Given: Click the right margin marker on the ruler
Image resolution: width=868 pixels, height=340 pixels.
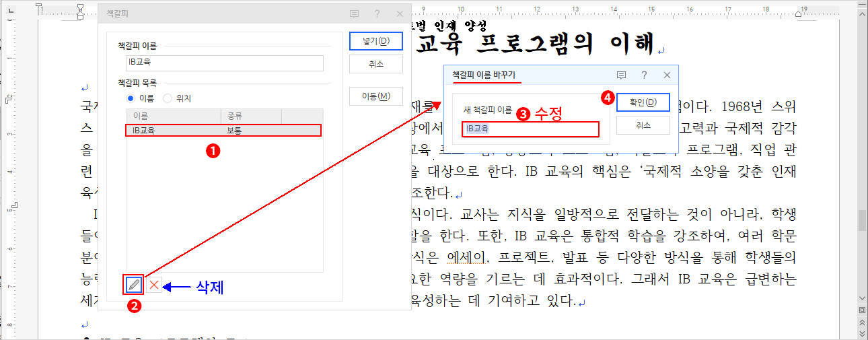Looking at the screenshot, I should click(x=799, y=12).
